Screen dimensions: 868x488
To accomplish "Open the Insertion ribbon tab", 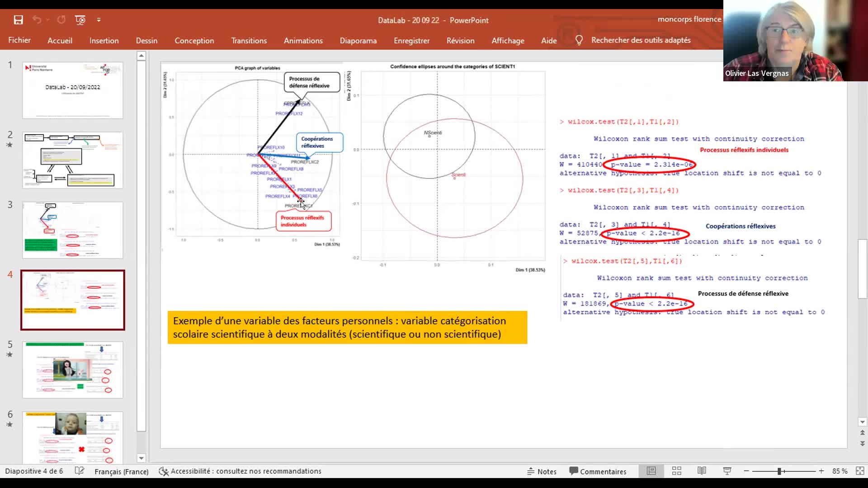I will pos(104,41).
